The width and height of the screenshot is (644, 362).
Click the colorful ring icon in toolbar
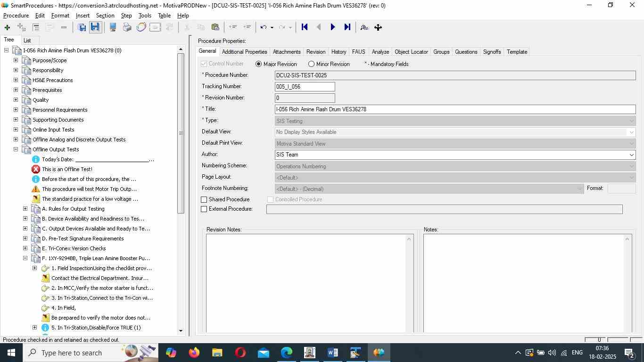[x=141, y=27]
